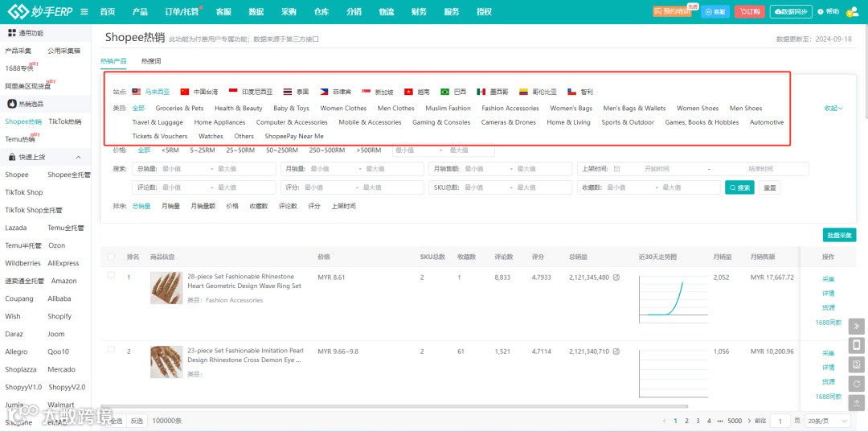Click the copy icon beside 2,121,340,710
This screenshot has height=432, width=868.
tap(616, 351)
